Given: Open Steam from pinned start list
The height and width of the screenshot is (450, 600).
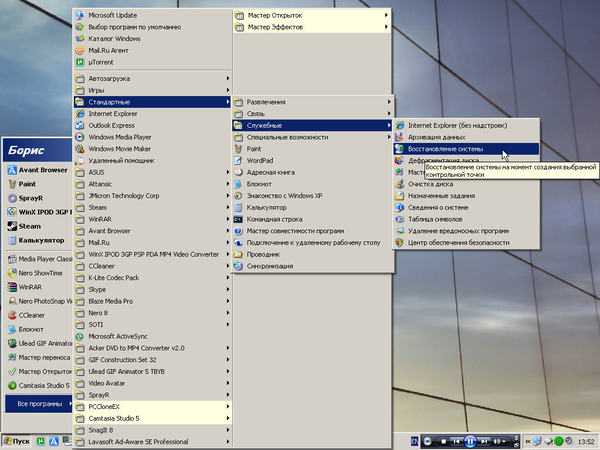Looking at the screenshot, I should 38,226.
